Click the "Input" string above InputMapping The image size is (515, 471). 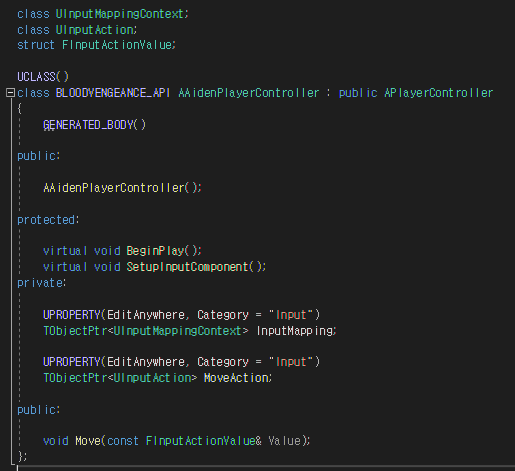tap(291, 315)
